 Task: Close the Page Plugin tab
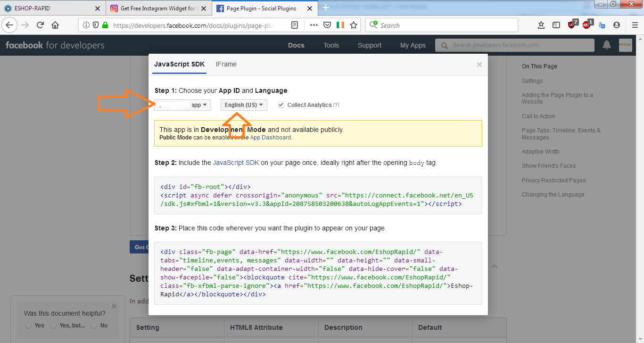309,8
